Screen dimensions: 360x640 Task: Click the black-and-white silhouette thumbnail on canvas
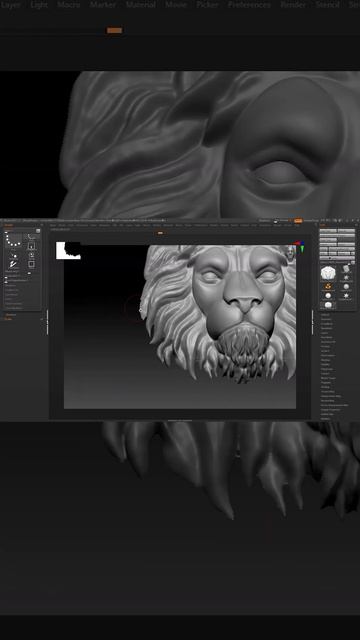pos(68,250)
